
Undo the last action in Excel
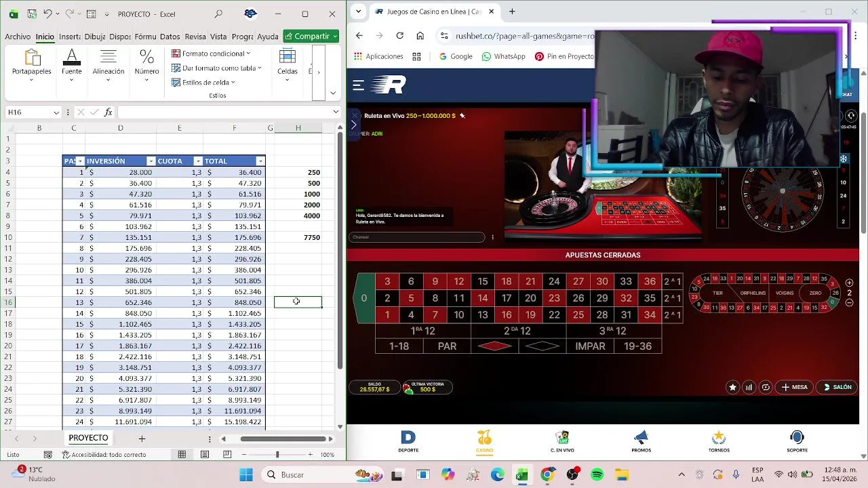point(47,14)
